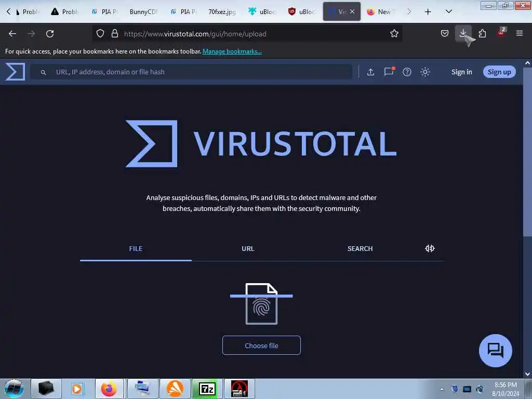532x399 pixels.
Task: Open Firefox from the taskbar
Action: click(109, 389)
